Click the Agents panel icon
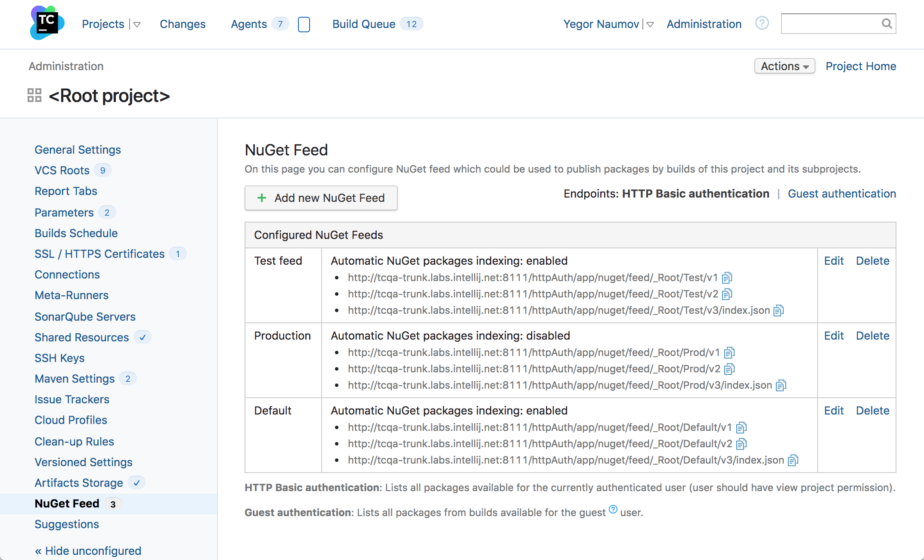This screenshot has width=924, height=560. coord(304,23)
